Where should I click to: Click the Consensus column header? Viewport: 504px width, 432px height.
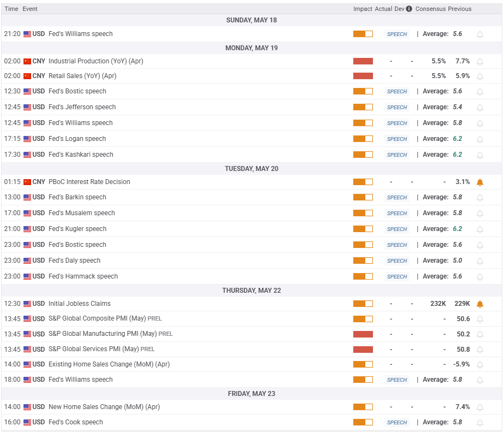point(430,9)
